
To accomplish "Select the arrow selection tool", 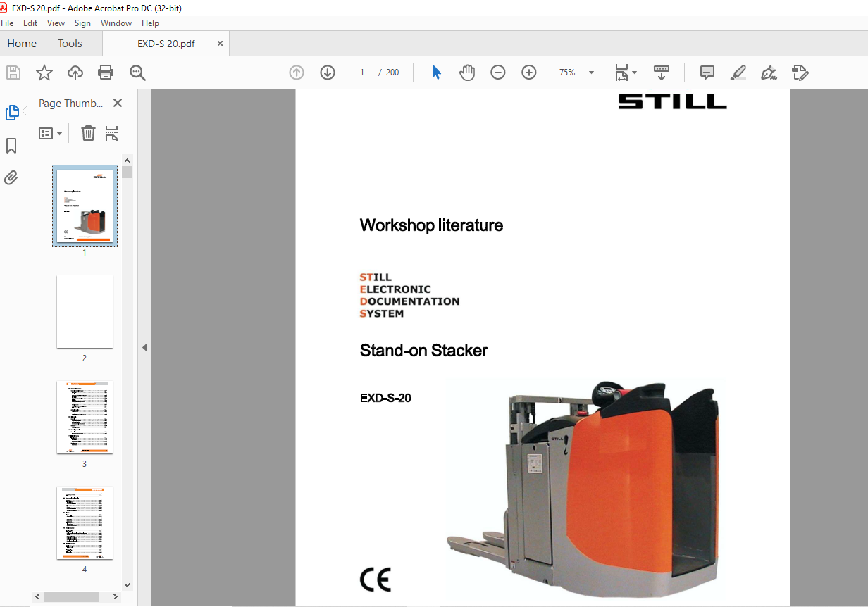I will [x=436, y=73].
